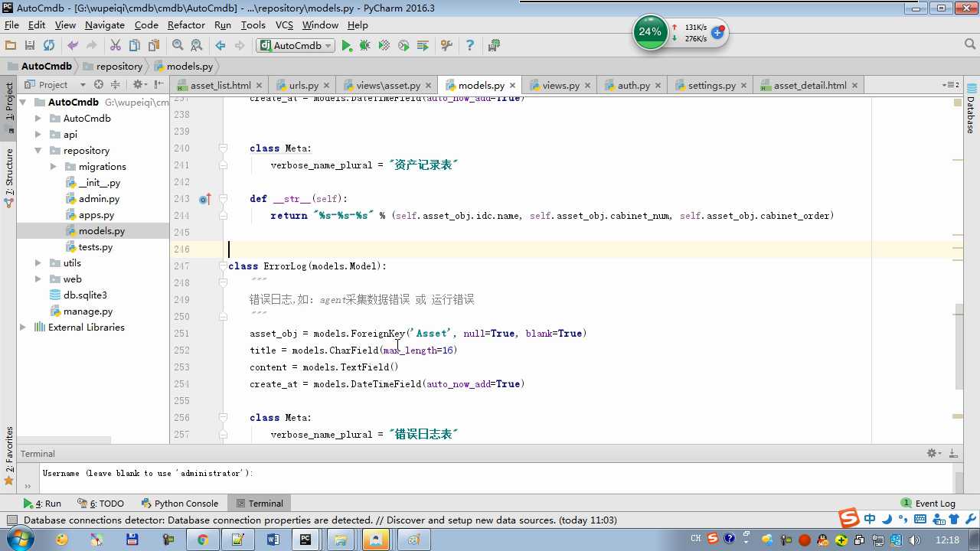Viewport: 980px width, 551px height.
Task: Fold the __str__ method on line 243
Action: pyautogui.click(x=223, y=199)
